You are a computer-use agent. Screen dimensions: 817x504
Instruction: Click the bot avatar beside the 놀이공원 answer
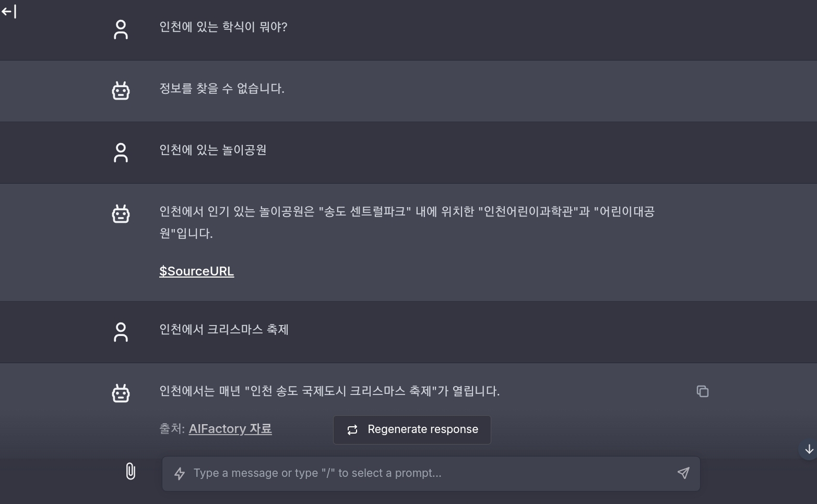point(121,214)
